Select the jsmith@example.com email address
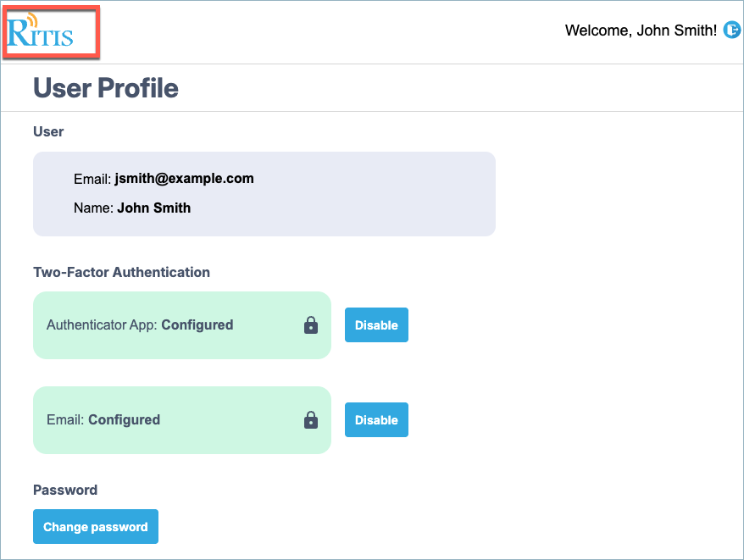 [184, 178]
